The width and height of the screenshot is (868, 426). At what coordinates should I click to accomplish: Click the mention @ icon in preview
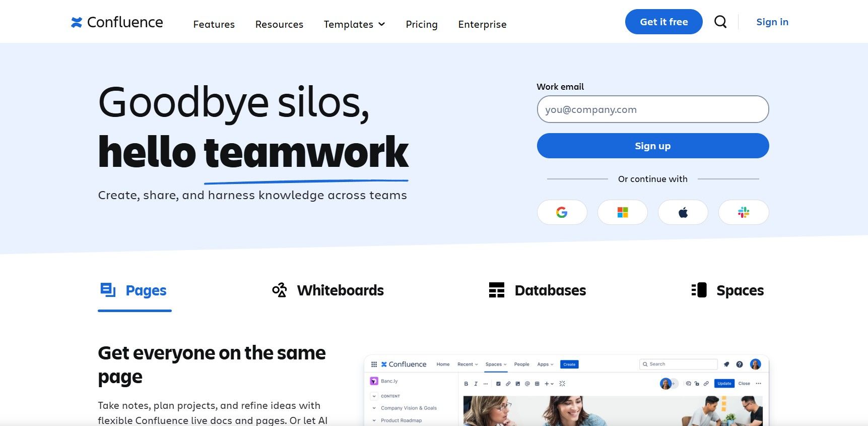[527, 384]
